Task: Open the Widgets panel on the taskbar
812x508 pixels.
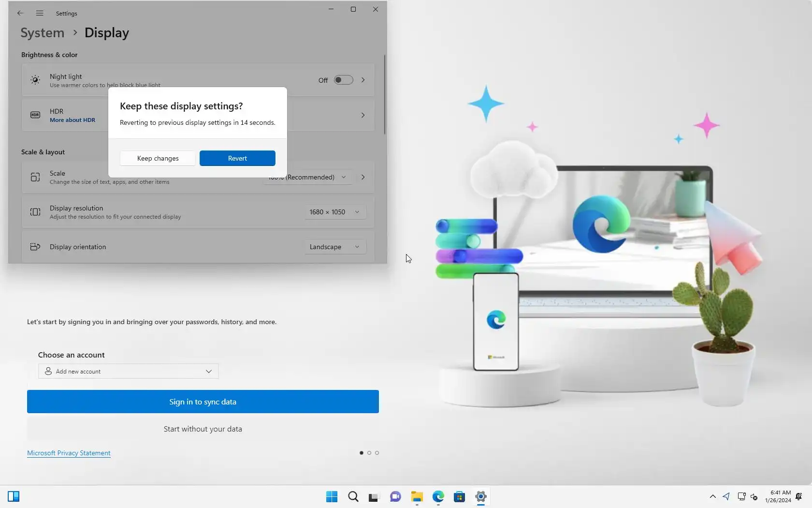Action: tap(14, 496)
